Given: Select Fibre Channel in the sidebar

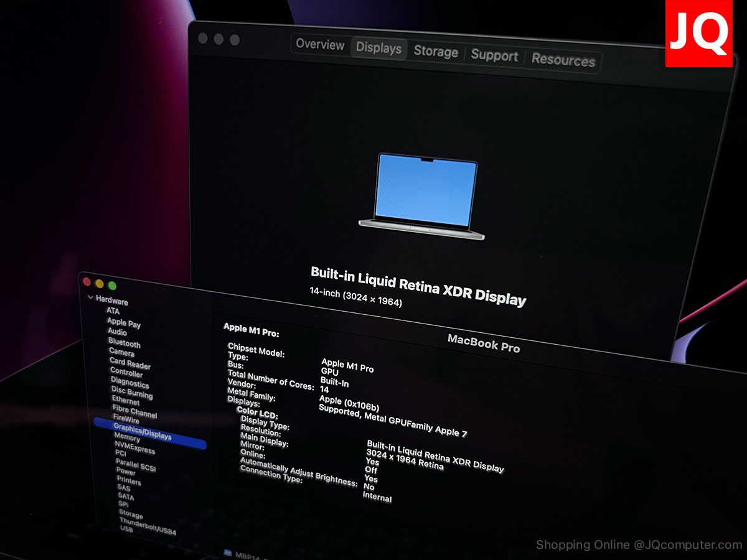Looking at the screenshot, I should coord(134,411).
